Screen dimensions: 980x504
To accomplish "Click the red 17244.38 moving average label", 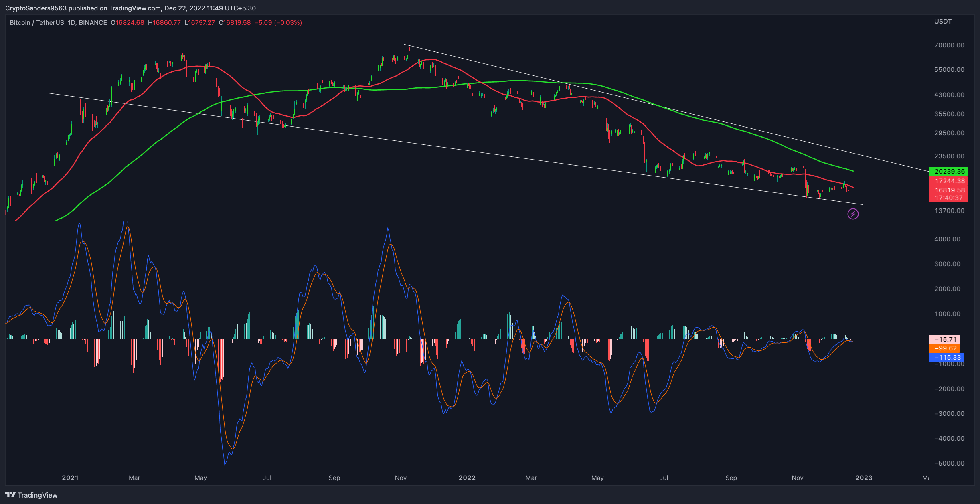I will 948,181.
